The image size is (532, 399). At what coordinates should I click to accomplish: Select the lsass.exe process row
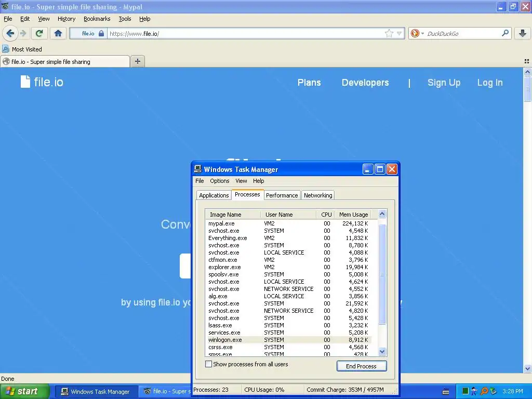(289, 325)
